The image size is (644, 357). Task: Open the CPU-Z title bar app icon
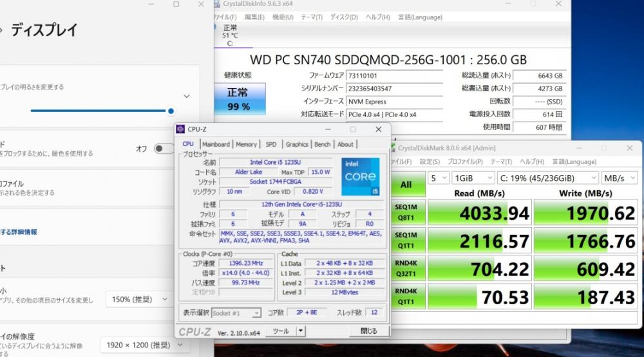(x=180, y=129)
